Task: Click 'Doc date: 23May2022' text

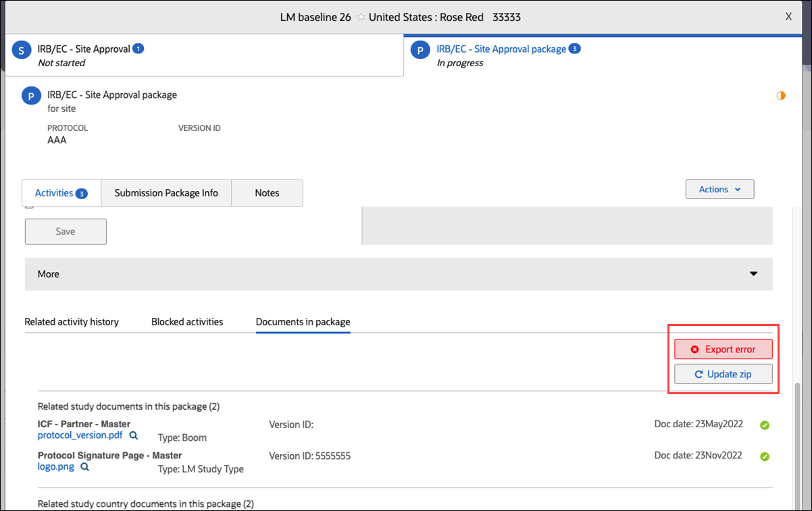Action: [699, 424]
